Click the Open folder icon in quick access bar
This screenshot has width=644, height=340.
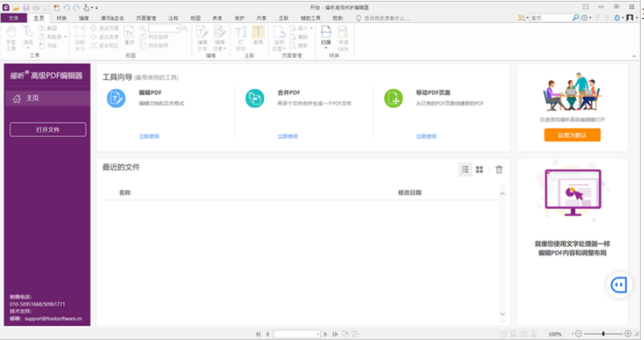point(16,7)
